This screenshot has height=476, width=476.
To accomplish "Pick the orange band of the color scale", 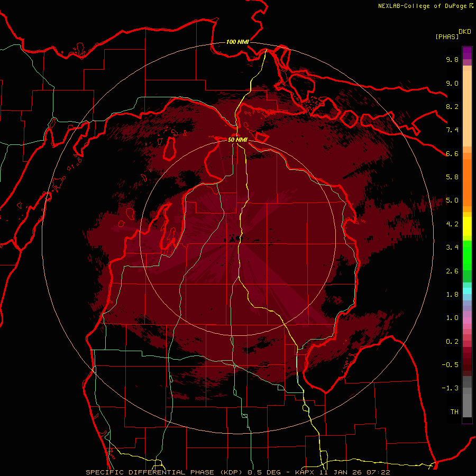I will click(467, 182).
